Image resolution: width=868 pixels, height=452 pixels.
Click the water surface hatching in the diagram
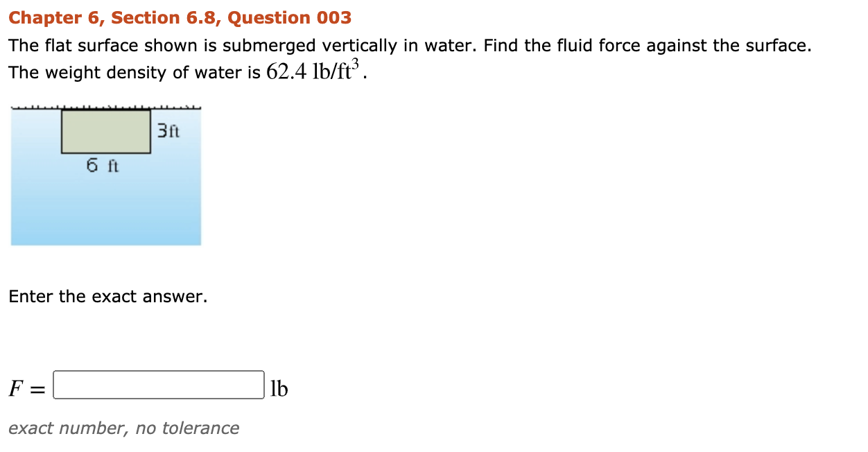coord(104,107)
